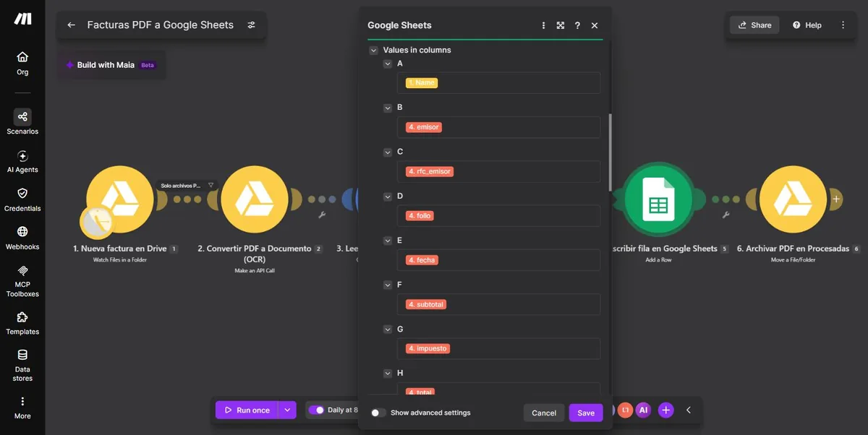Add a module after Archivar PDF
This screenshot has width=868, height=435.
coord(836,199)
